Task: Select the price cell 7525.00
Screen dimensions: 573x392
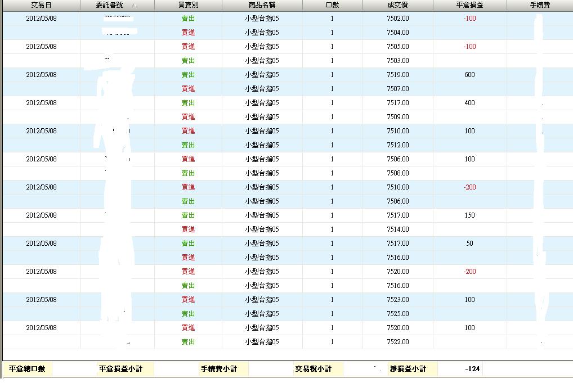Action: (x=397, y=313)
